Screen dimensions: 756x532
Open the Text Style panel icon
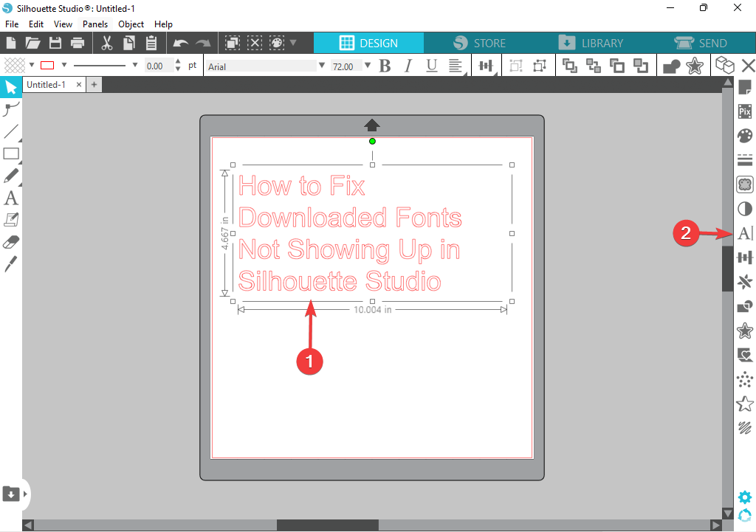point(745,233)
